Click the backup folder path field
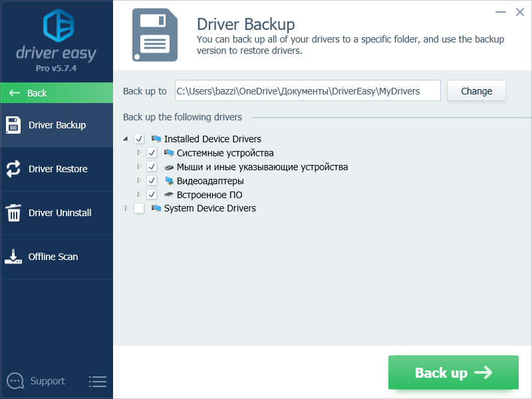The width and height of the screenshot is (532, 399). point(307,91)
